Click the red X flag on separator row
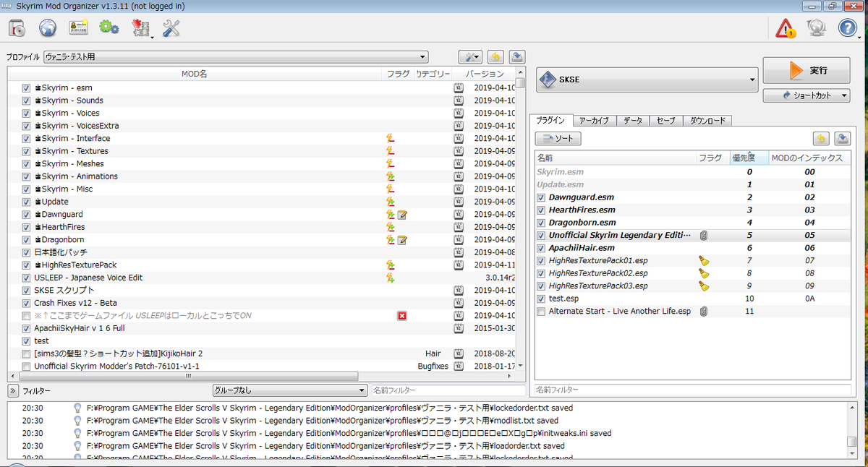868x467 pixels. [x=402, y=316]
